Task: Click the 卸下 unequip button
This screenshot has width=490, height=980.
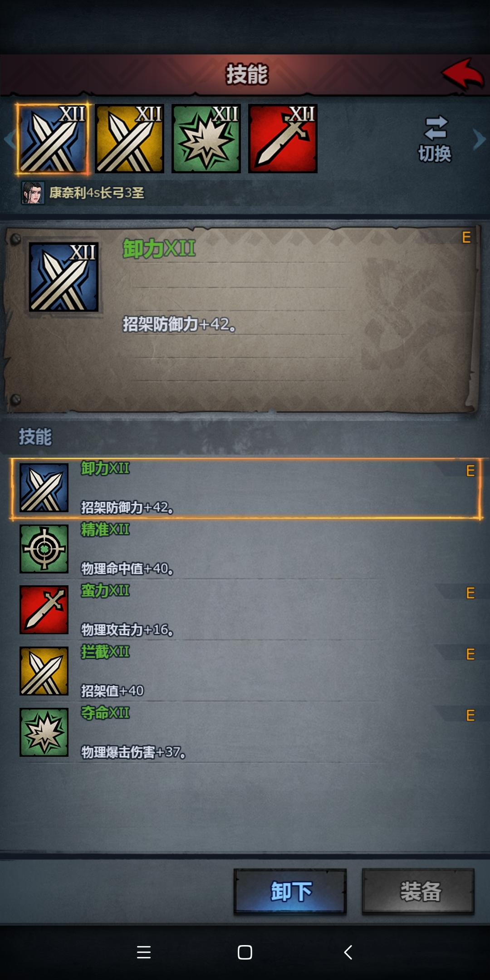Action: pyautogui.click(x=290, y=892)
